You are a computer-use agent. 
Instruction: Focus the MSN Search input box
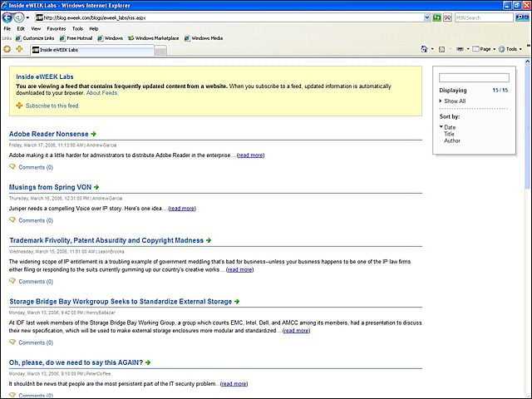pyautogui.click(x=484, y=17)
